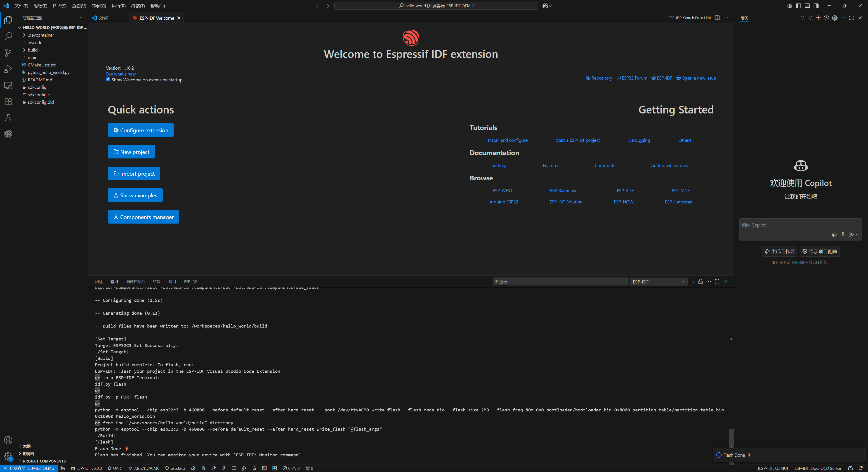Switch to the 调试控制台 panel tab
Viewport: 868px width, 472px height.
pyautogui.click(x=135, y=282)
